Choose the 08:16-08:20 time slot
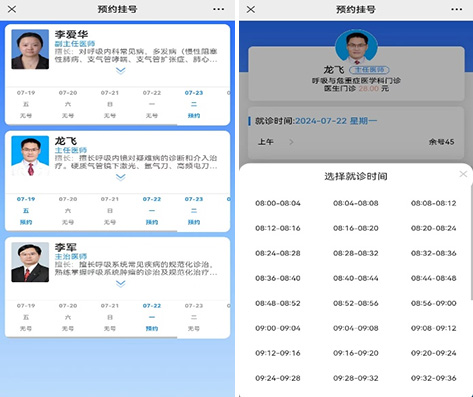473x397 pixels. [x=356, y=228]
